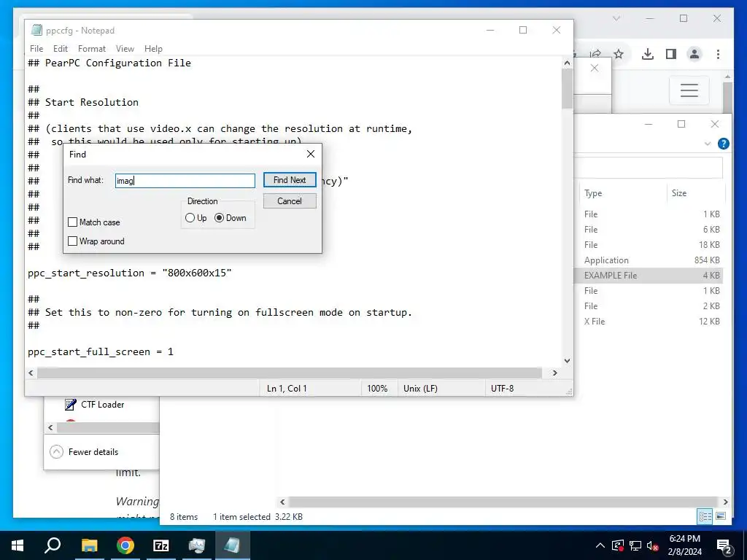Enable the Match case checkbox
The image size is (747, 560).
[72, 222]
